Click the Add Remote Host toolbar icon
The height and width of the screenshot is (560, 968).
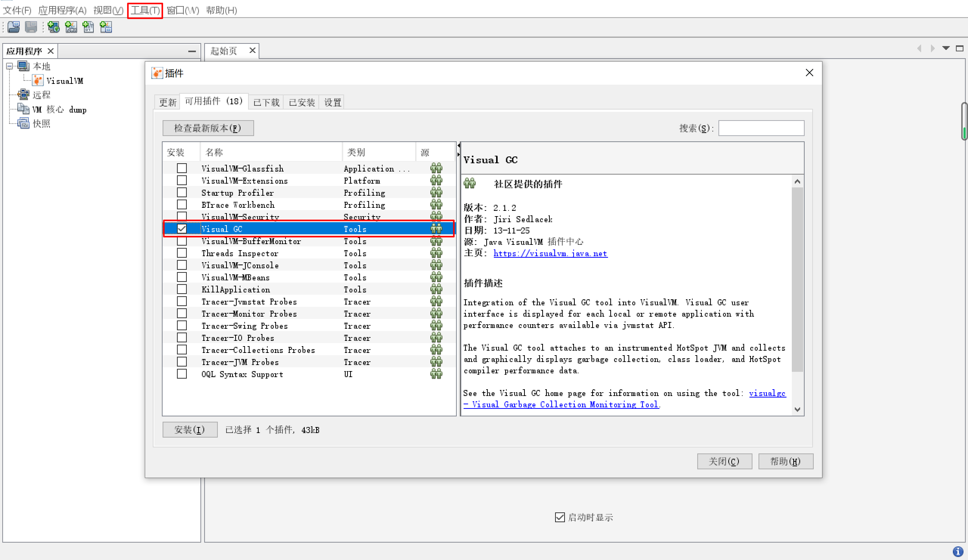pos(53,27)
